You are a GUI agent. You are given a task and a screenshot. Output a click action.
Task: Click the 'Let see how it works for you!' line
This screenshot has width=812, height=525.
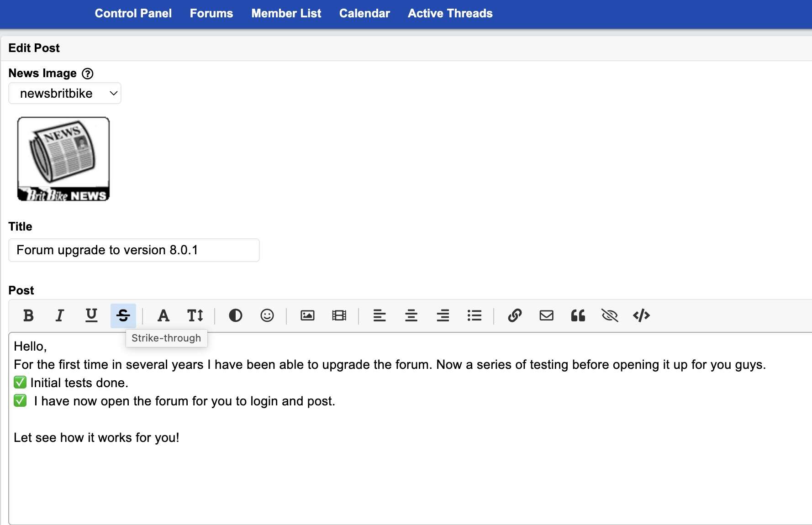click(x=96, y=437)
